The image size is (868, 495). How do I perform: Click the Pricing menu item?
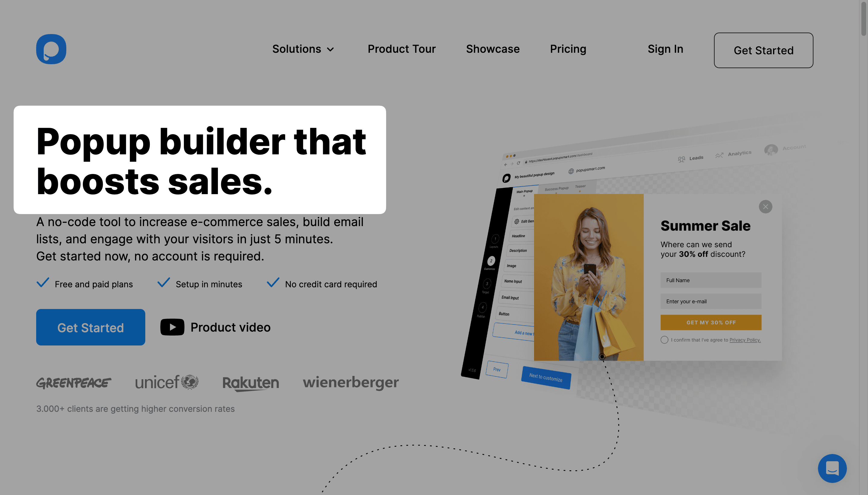click(x=568, y=49)
